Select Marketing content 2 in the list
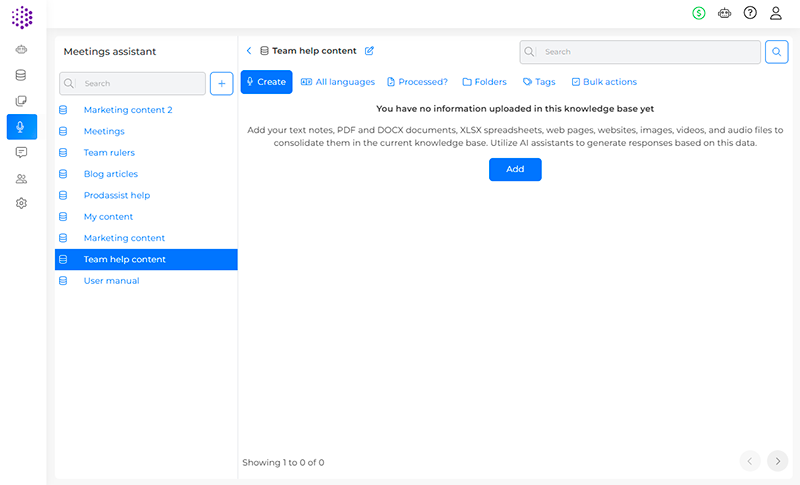 pos(128,110)
